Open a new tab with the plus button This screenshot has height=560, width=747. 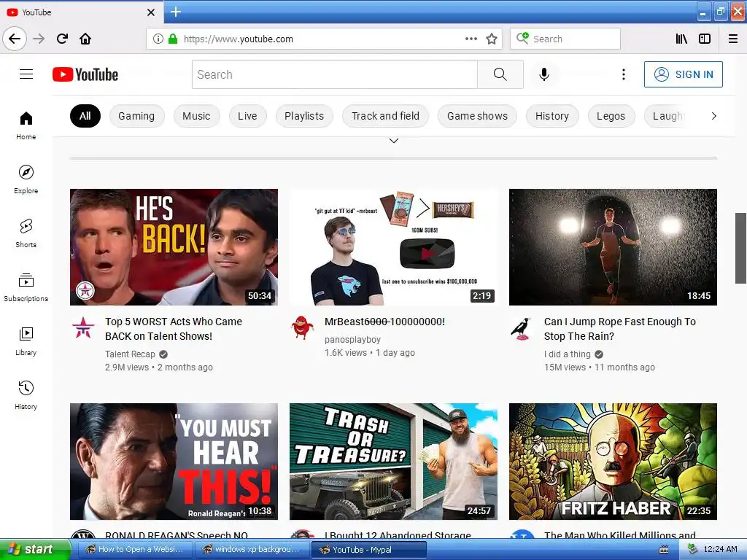click(x=176, y=12)
